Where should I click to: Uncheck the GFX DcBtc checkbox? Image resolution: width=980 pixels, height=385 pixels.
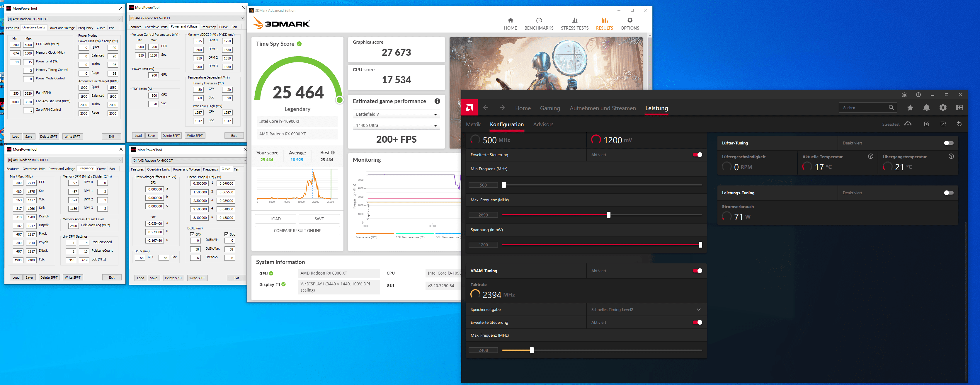coord(192,234)
